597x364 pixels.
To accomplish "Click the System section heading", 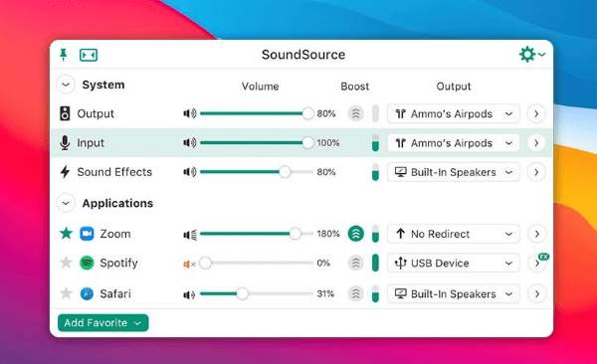I will click(103, 85).
